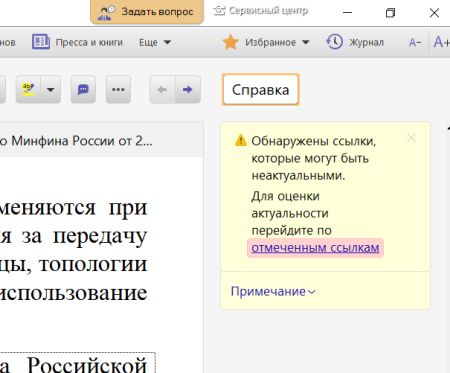450x373 pixels.
Task: Open the Задать вопрос chat button
Action: 147,12
